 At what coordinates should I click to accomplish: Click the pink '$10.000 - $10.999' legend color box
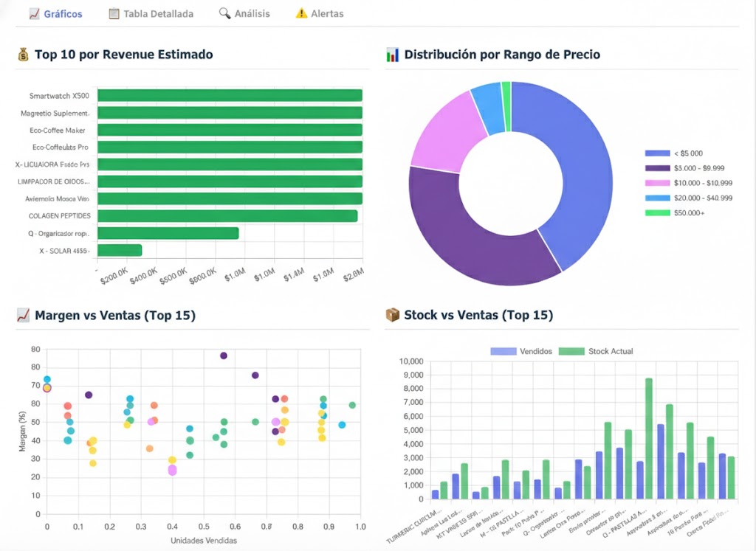pyautogui.click(x=656, y=183)
